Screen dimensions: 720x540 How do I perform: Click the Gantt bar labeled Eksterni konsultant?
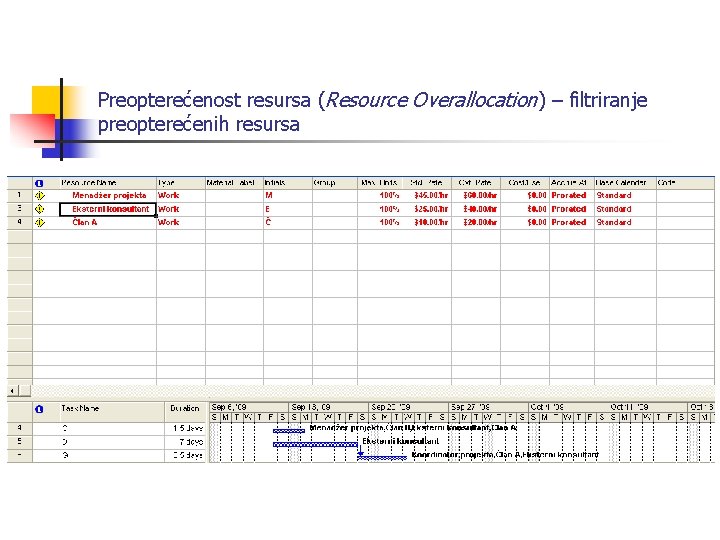pos(315,444)
